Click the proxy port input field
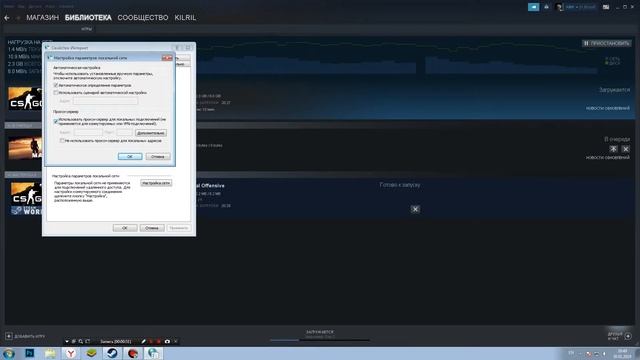640x360 pixels. (x=125, y=132)
